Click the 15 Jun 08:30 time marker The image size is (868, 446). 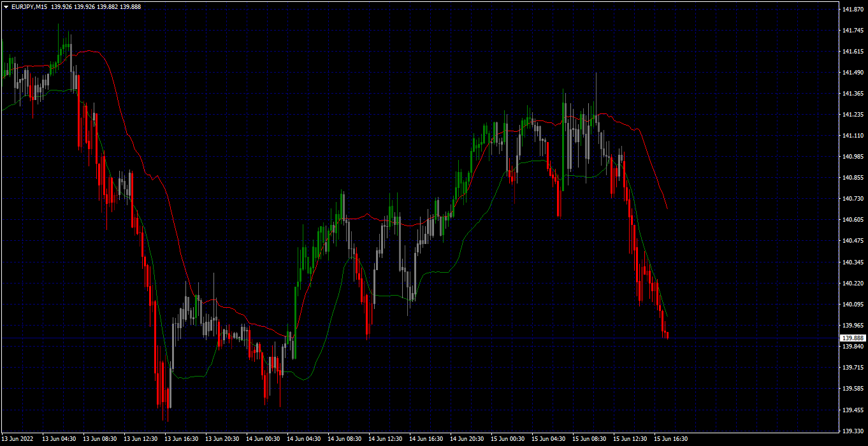(590, 439)
